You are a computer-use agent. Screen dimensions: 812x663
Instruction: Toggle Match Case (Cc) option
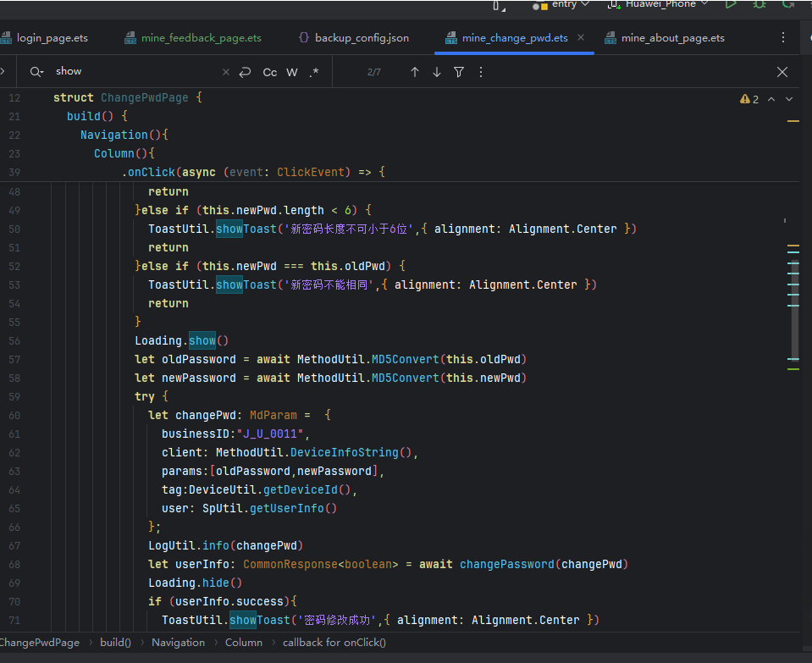[x=270, y=72]
